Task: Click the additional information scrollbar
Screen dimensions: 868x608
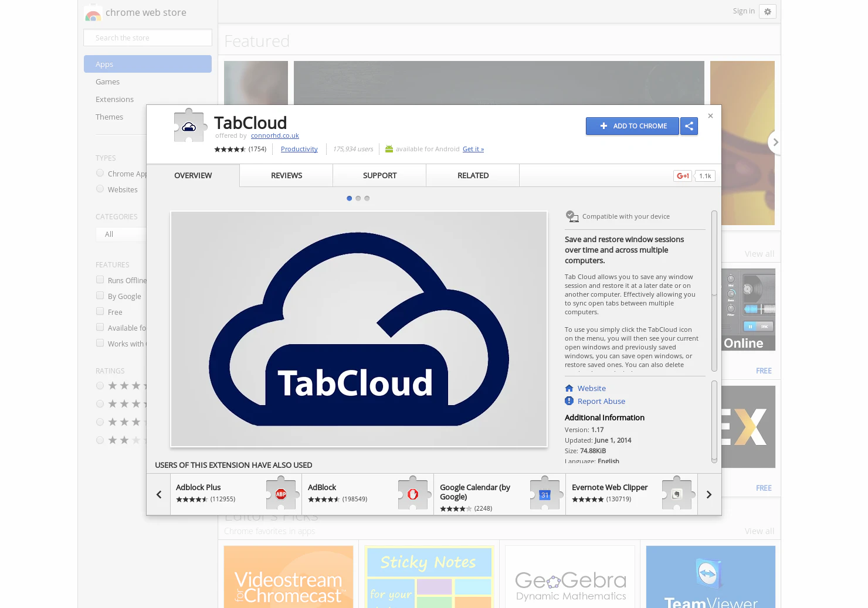Action: click(714, 422)
